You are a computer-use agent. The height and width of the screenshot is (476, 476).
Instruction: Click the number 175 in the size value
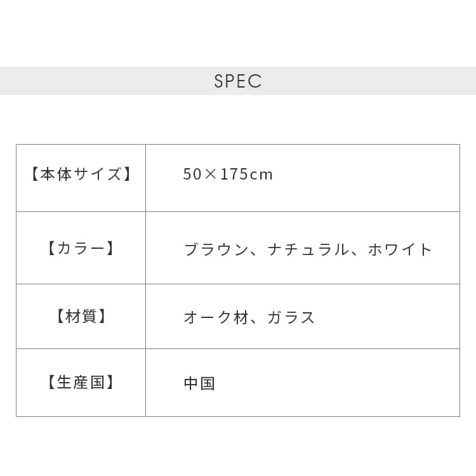(234, 175)
